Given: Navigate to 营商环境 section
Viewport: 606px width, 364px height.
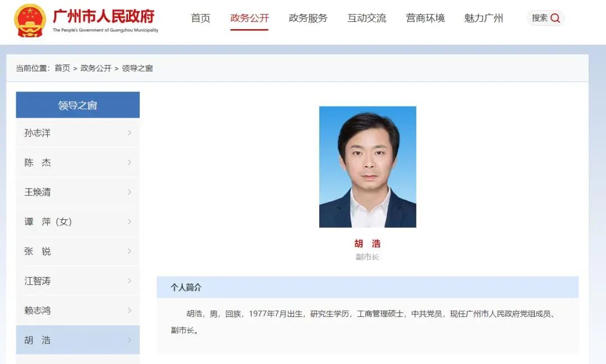Looking at the screenshot, I should 425,18.
